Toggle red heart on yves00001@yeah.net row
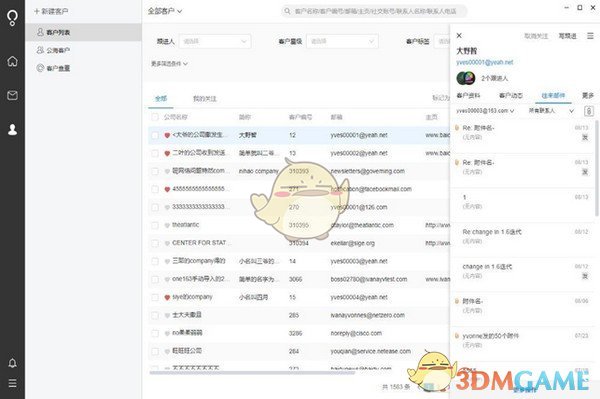The width and height of the screenshot is (600, 399). pyautogui.click(x=167, y=135)
